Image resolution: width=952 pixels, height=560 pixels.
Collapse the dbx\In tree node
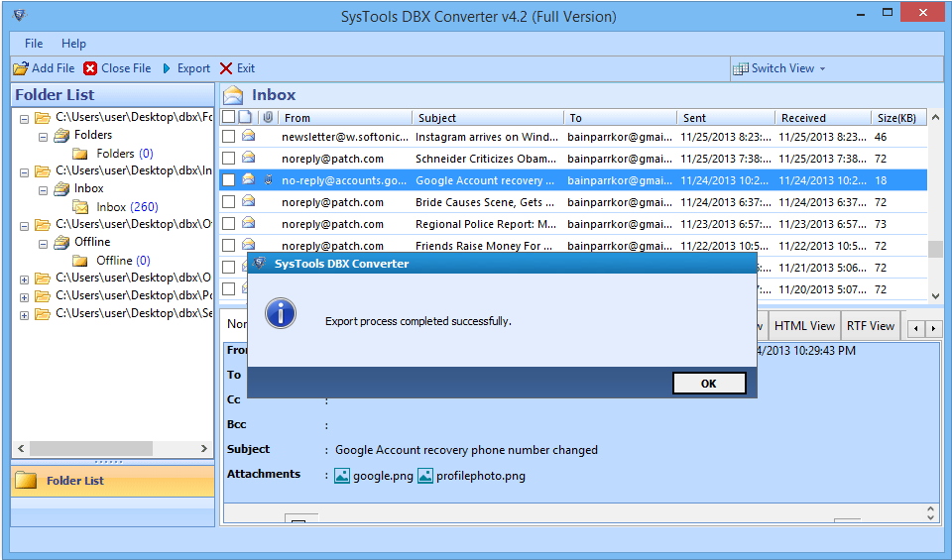pyautogui.click(x=24, y=172)
